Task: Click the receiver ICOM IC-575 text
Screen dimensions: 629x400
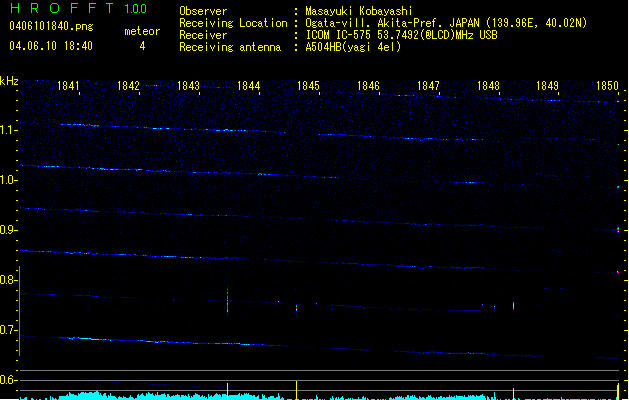Action: click(401, 35)
